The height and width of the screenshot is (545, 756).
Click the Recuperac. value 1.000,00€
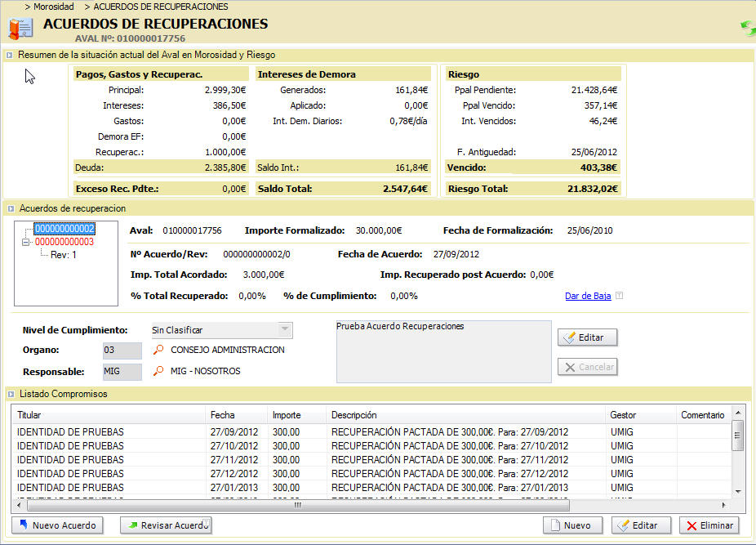[225, 152]
